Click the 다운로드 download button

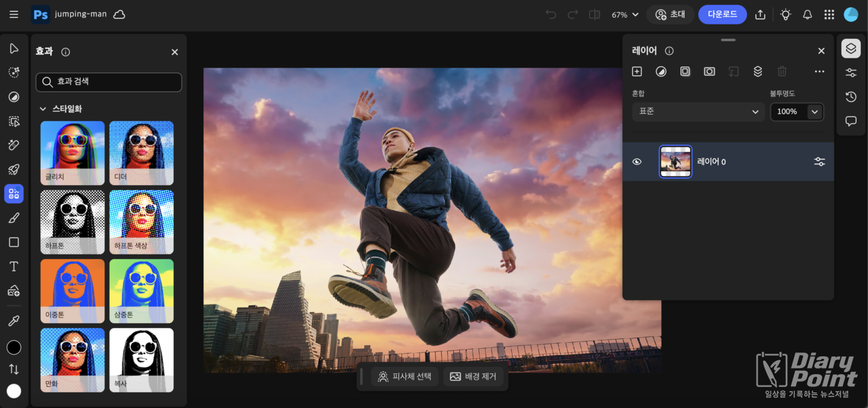tap(722, 14)
